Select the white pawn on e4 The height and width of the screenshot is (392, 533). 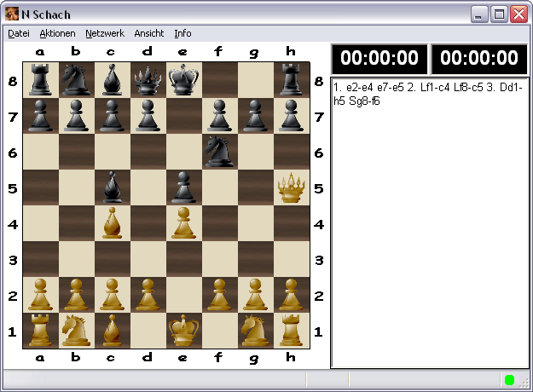pos(183,223)
